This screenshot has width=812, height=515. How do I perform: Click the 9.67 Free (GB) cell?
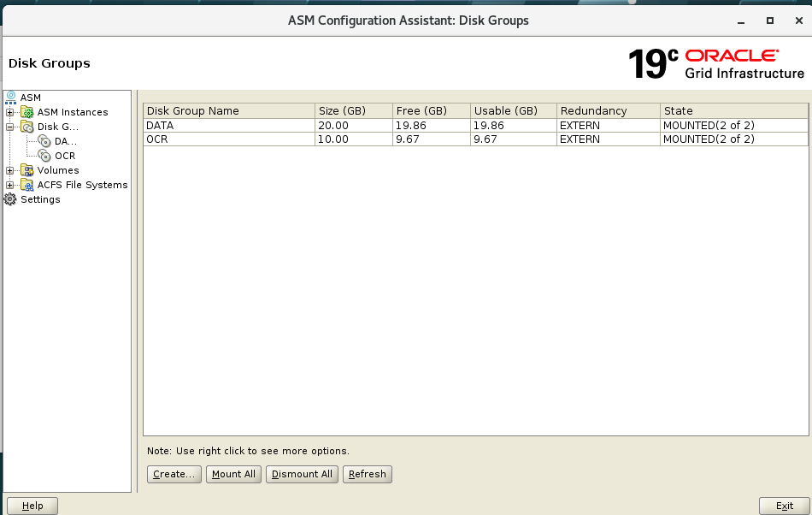tap(432, 139)
